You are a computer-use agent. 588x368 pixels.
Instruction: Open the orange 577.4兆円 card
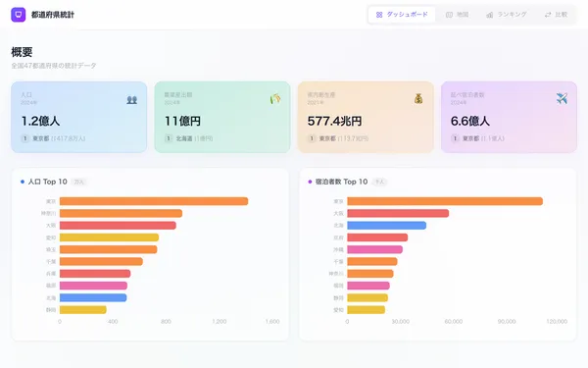click(366, 117)
